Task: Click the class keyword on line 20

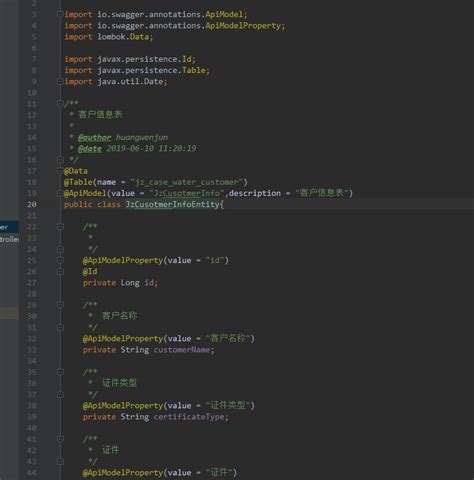Action: coord(109,204)
